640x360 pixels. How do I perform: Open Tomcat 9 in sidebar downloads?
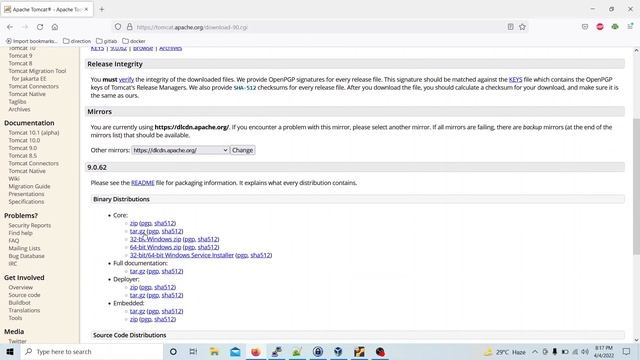point(20,56)
